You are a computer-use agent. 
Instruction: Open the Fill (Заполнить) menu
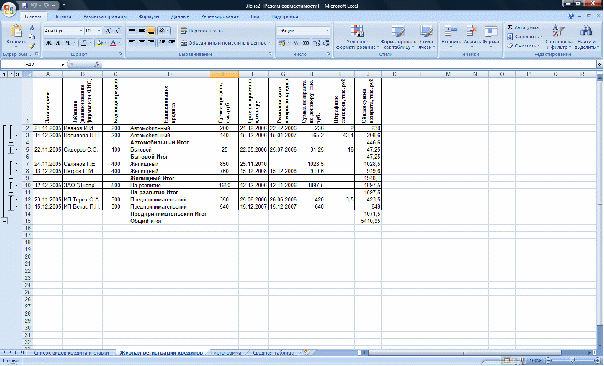(x=524, y=37)
